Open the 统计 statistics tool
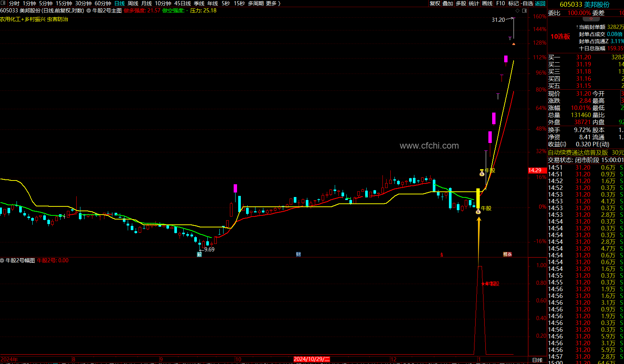624x364 pixels. [474, 3]
